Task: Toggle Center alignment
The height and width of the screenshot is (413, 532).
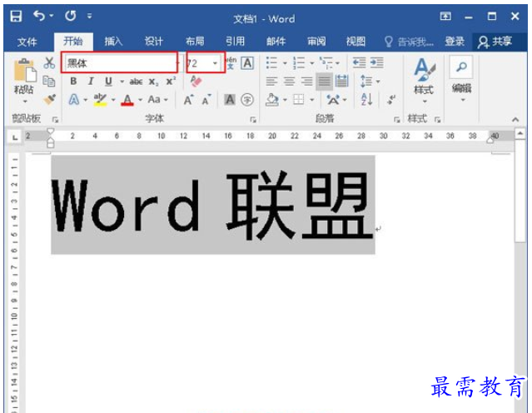Action: (x=290, y=82)
